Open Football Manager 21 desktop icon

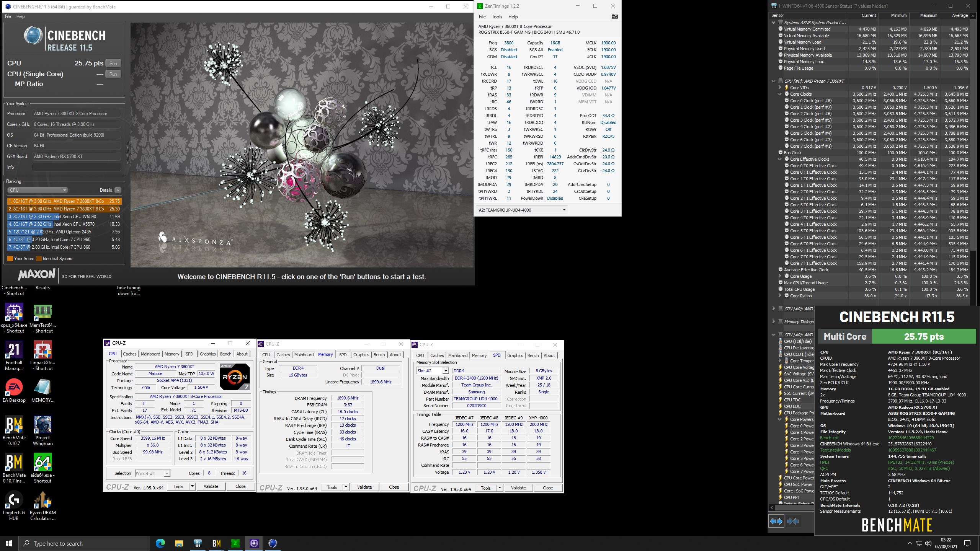tap(14, 355)
